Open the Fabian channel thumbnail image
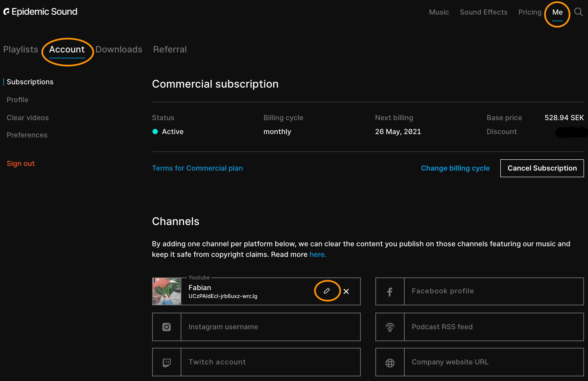This screenshot has height=381, width=588. [x=167, y=291]
